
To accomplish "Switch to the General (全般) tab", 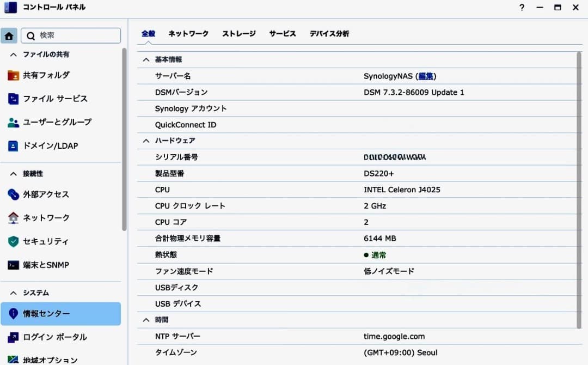I will [x=149, y=34].
